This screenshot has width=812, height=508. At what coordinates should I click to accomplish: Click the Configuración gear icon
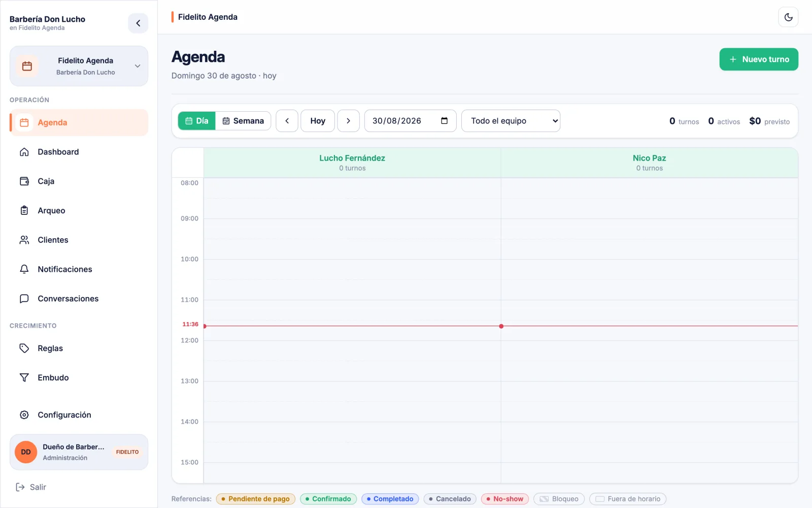(x=24, y=415)
